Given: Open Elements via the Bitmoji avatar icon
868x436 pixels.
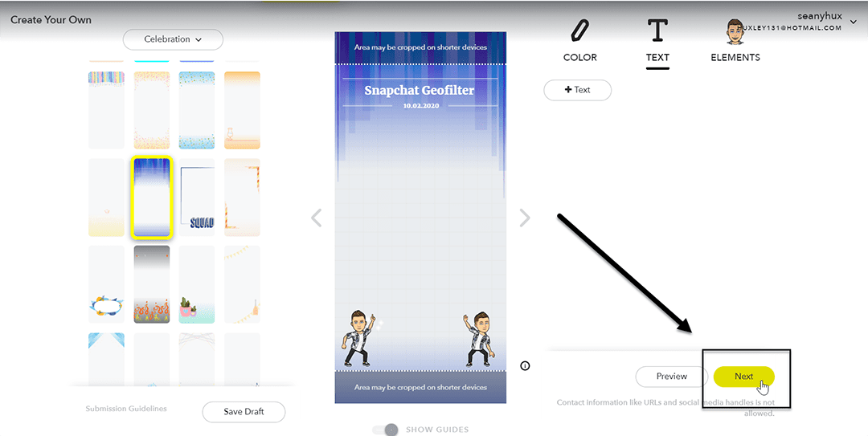Looking at the screenshot, I should coord(735,32).
